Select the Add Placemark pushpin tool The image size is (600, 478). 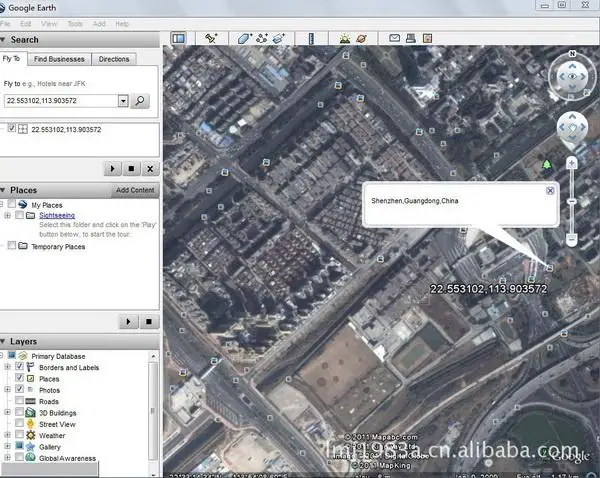tap(211, 38)
